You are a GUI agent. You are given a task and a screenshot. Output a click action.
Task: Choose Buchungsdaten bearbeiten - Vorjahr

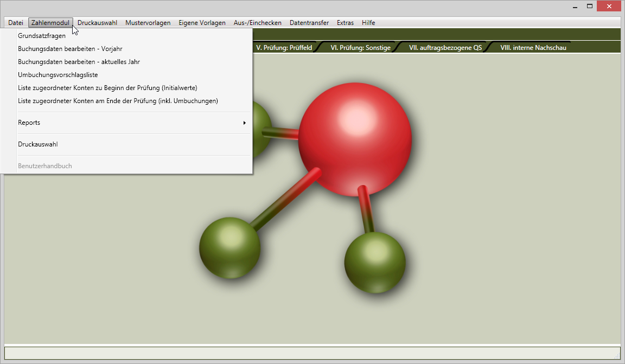click(70, 49)
